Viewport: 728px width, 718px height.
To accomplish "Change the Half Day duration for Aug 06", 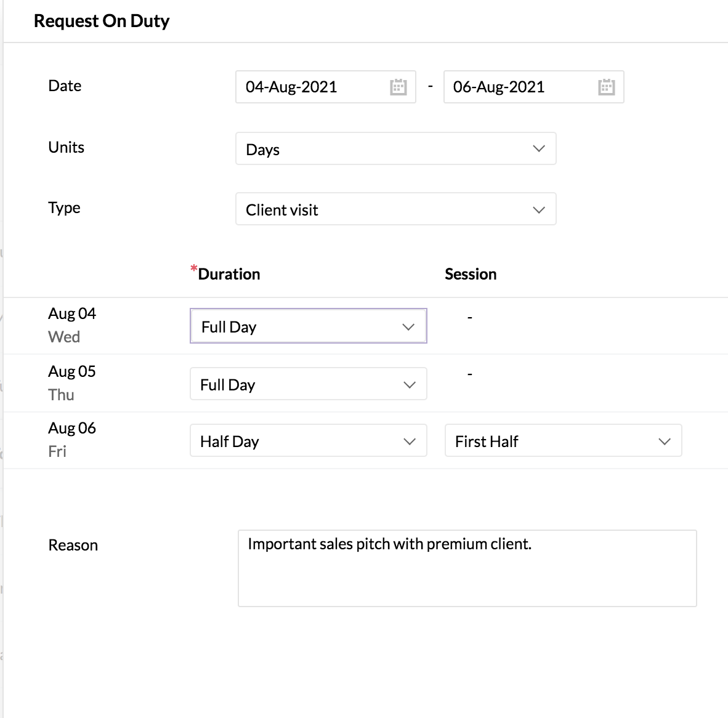I will (296, 441).
